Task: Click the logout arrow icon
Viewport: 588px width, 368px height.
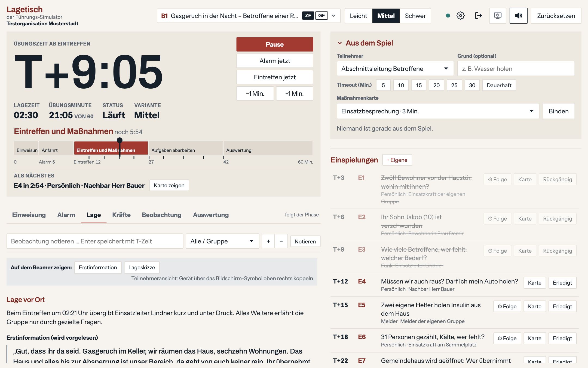Action: pyautogui.click(x=478, y=16)
